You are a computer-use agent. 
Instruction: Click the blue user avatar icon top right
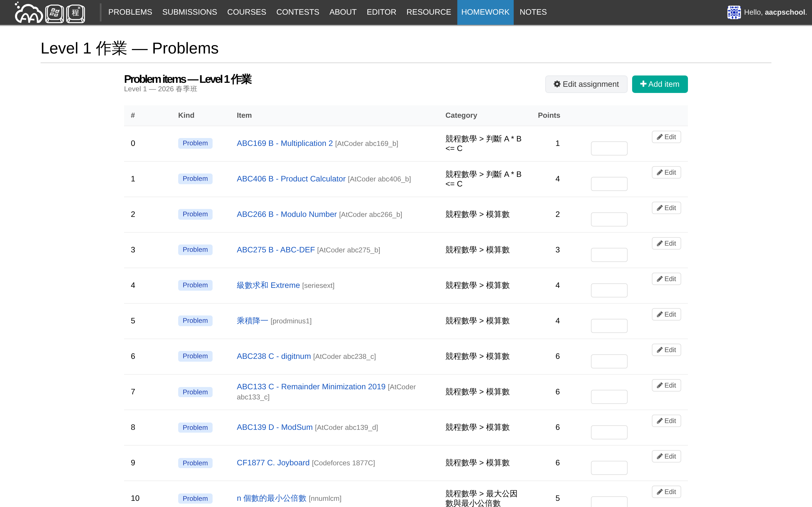[x=734, y=12]
